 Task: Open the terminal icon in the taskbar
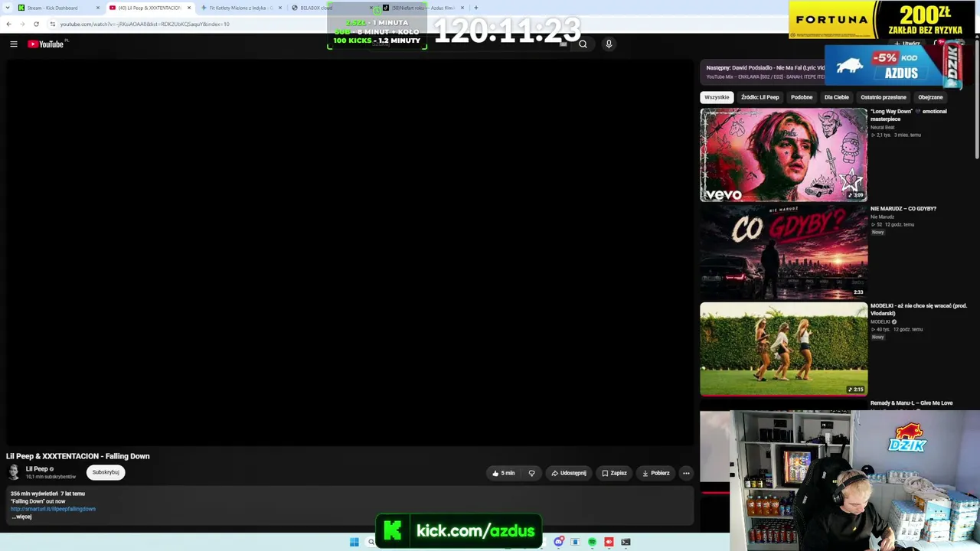[626, 542]
